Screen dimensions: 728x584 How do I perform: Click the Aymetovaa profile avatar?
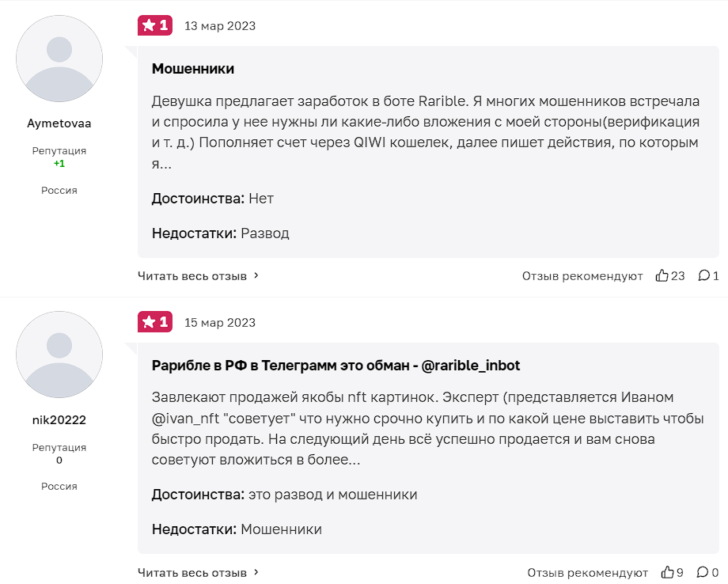coord(59,59)
